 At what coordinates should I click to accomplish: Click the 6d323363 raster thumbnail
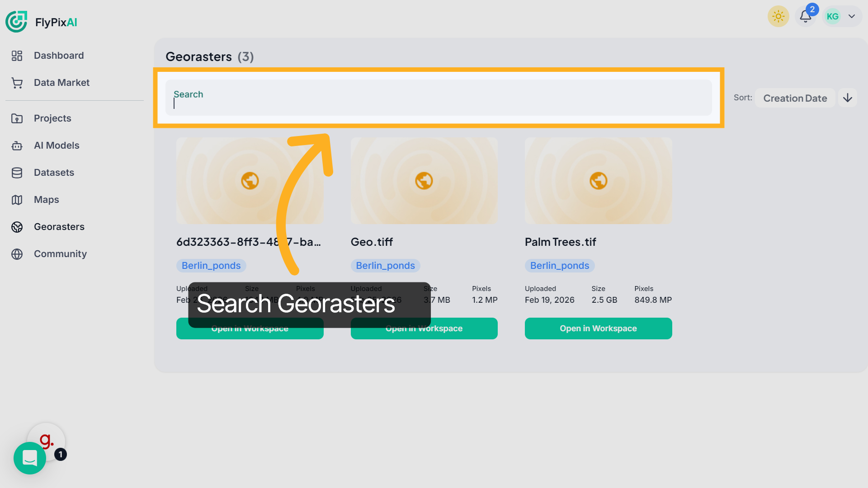click(x=250, y=181)
